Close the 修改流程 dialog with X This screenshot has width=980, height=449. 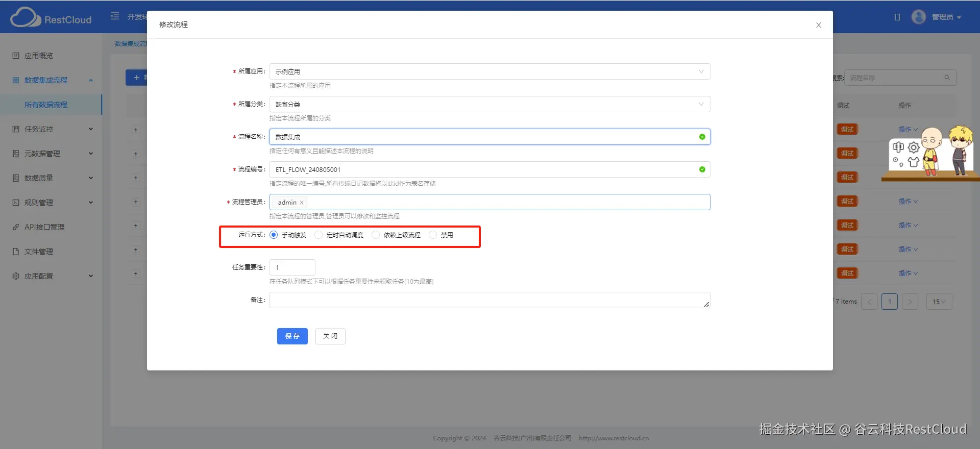[x=818, y=25]
